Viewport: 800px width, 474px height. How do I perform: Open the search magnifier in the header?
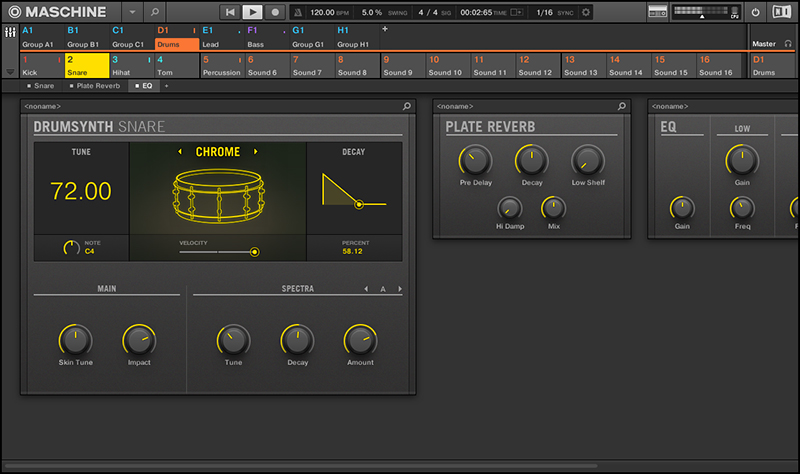click(155, 12)
